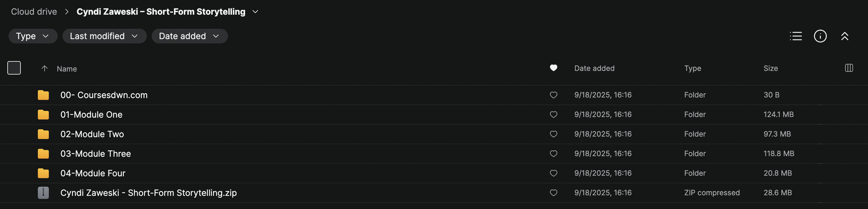The height and width of the screenshot is (209, 868).
Task: Toggle favorite heart for 03-Module Three
Action: point(553,154)
